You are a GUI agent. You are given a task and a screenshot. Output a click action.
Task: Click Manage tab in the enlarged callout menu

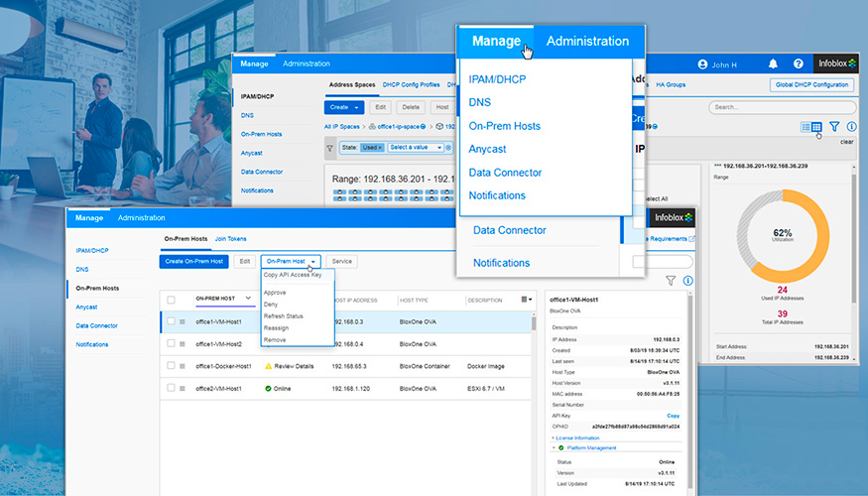tap(496, 41)
